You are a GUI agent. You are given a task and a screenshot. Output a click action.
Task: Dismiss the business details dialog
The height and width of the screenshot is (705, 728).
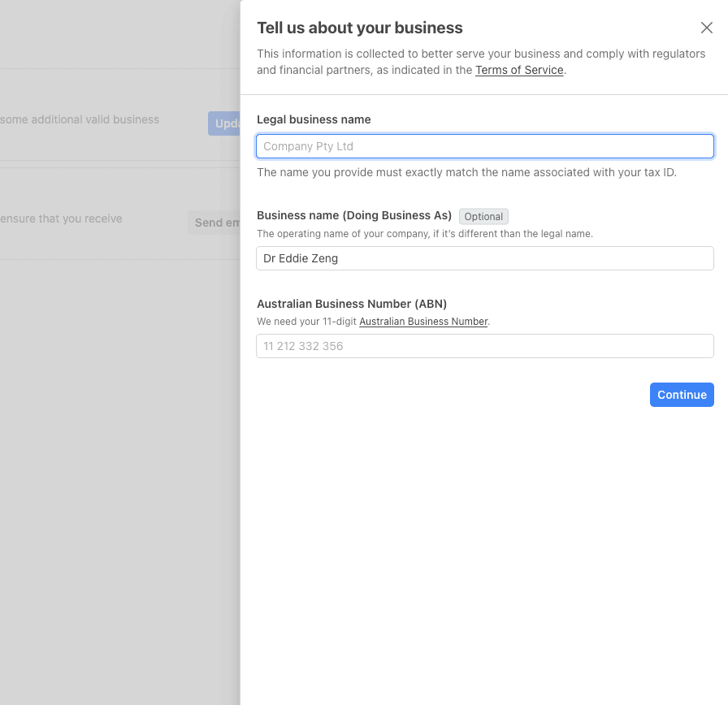[x=706, y=28]
